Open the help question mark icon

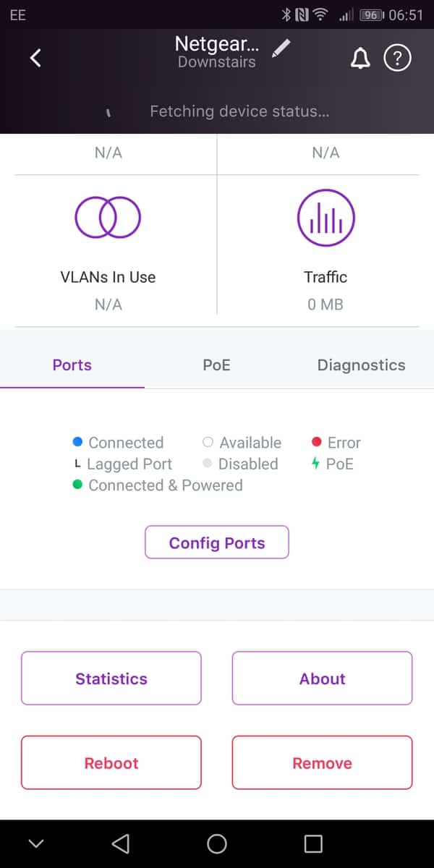[x=397, y=59]
